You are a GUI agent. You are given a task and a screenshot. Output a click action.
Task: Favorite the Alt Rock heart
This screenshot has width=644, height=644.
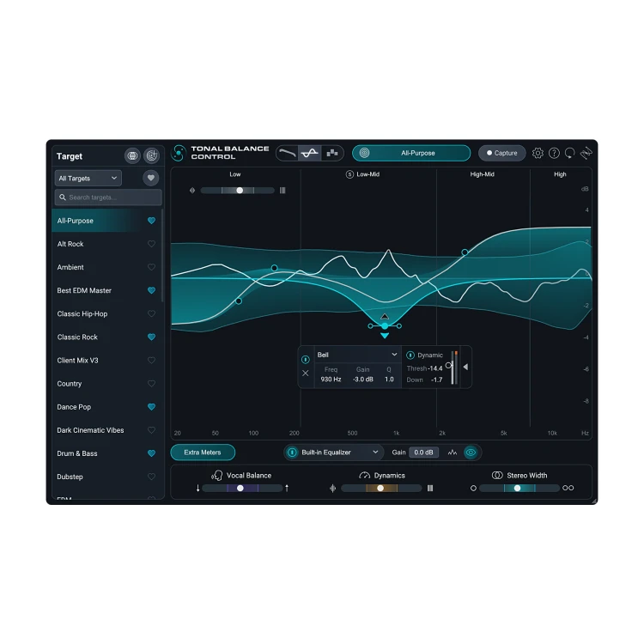(151, 244)
